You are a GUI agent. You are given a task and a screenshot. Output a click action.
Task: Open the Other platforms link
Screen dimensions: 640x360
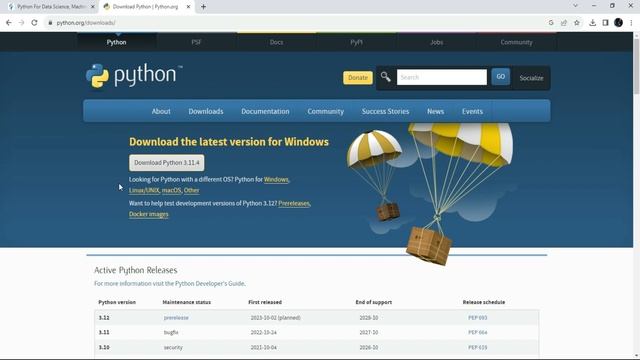pos(191,190)
